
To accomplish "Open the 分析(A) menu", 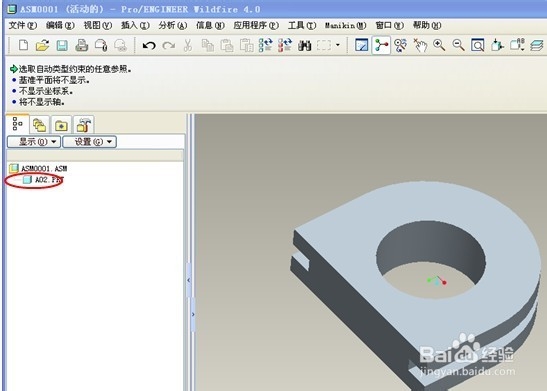I will coord(173,25).
